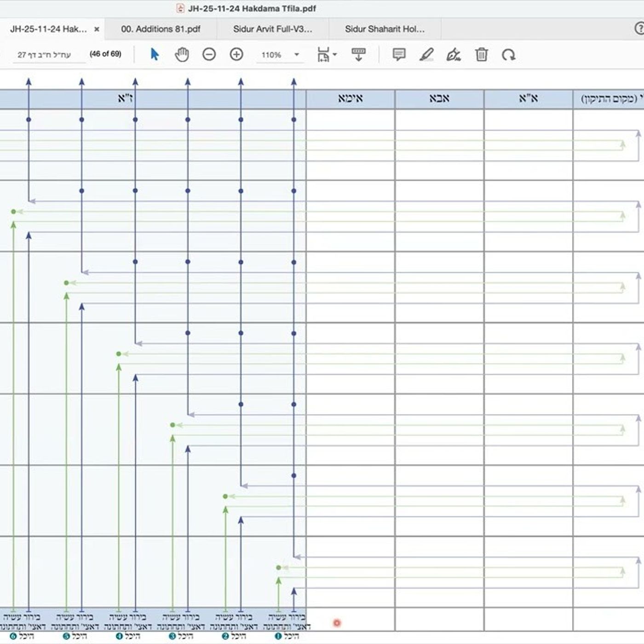Close the JH-25-11-24 Hak tab

97,29
